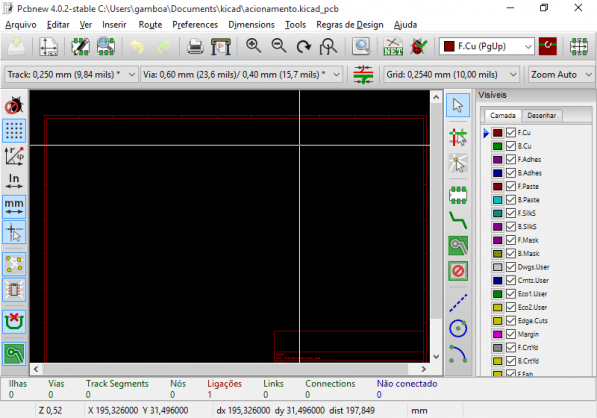
Task: Open the Inserir menu
Action: [x=114, y=25]
